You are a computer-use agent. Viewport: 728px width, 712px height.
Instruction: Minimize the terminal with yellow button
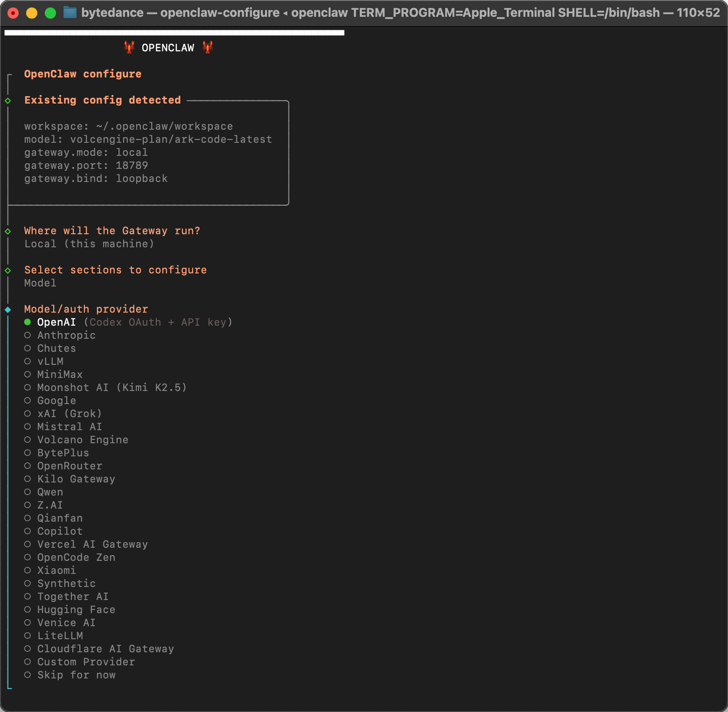point(31,13)
